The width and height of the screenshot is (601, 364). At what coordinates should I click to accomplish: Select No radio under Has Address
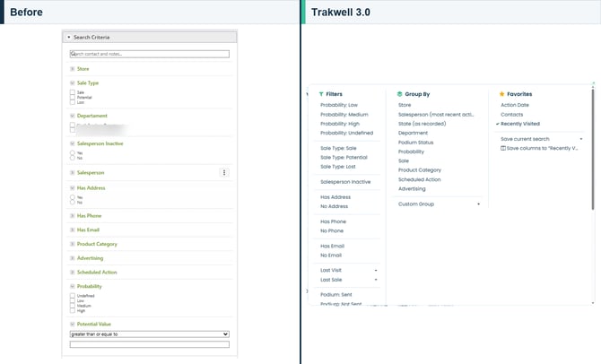click(73, 203)
